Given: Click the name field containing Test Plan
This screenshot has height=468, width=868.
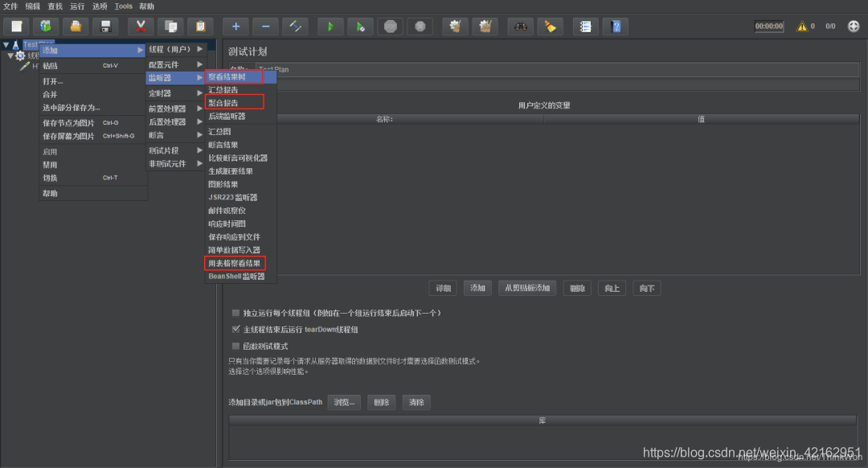Looking at the screenshot, I should [557, 69].
